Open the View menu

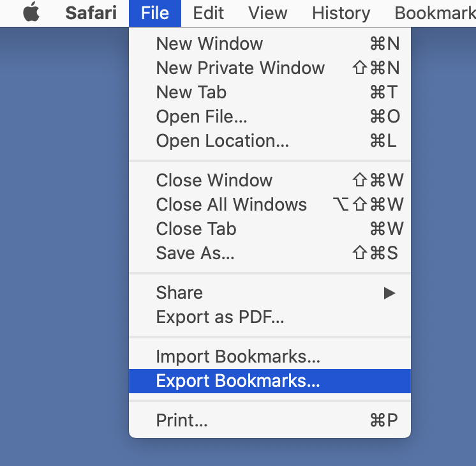267,13
